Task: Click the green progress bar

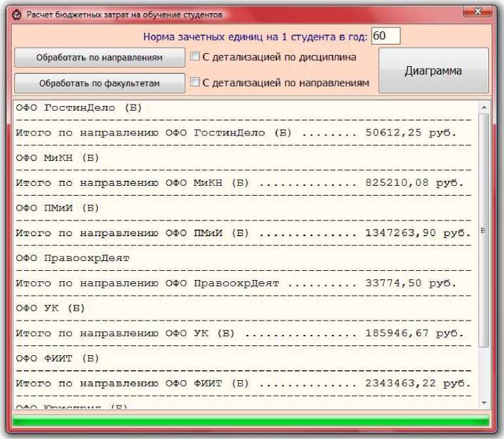Action: pos(251,421)
